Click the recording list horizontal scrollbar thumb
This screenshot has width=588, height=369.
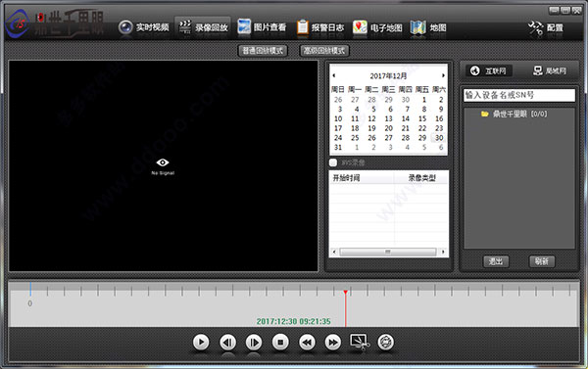[388, 252]
